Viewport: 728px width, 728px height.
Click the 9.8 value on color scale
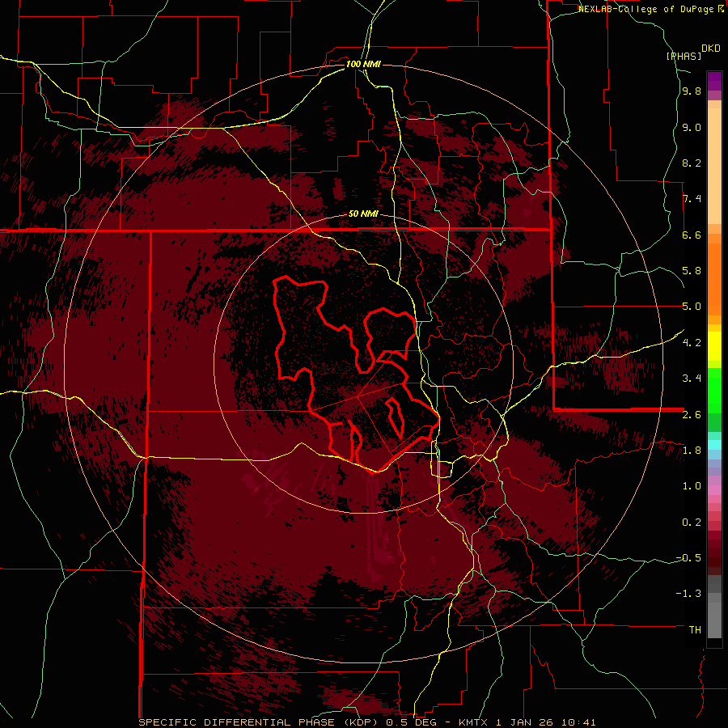tap(692, 91)
